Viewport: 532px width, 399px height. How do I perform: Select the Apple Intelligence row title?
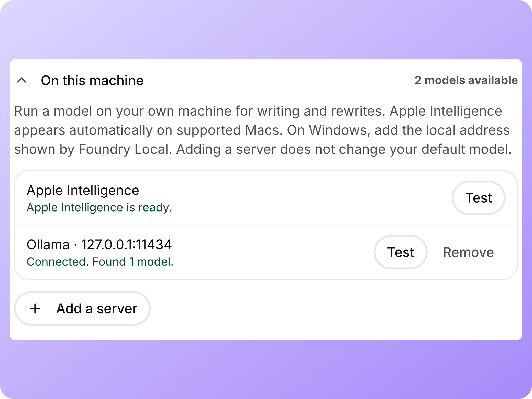coord(83,190)
